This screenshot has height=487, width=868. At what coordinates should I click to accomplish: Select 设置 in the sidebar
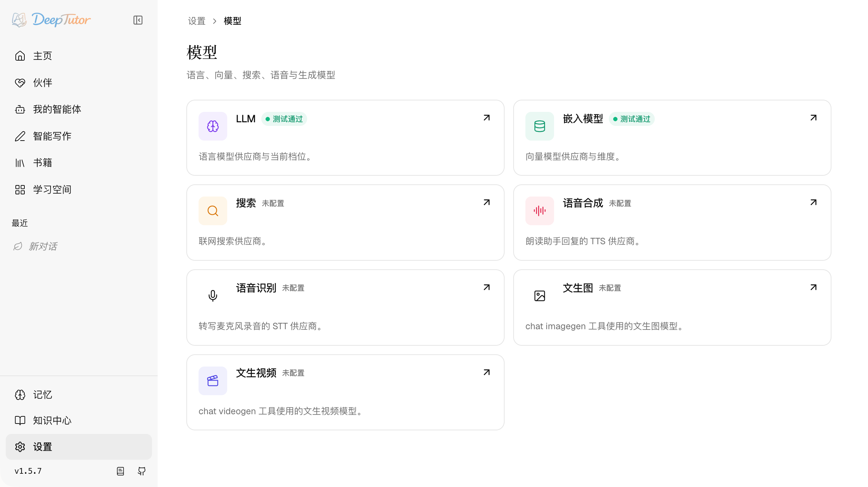click(79, 447)
